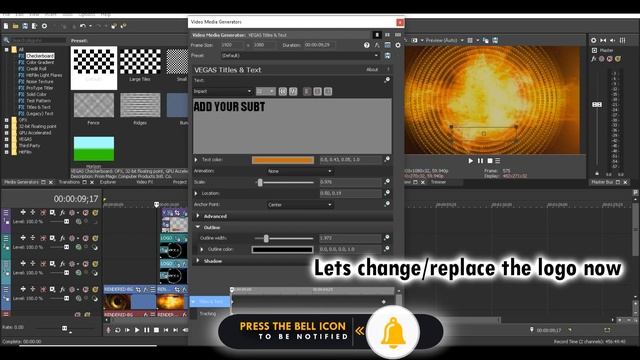The width and height of the screenshot is (640, 360).
Task: Click the orange Text color swatch
Action: coord(283,160)
